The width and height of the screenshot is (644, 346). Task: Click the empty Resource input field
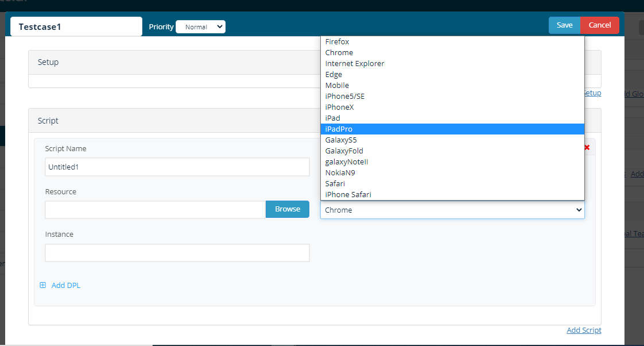pos(155,210)
